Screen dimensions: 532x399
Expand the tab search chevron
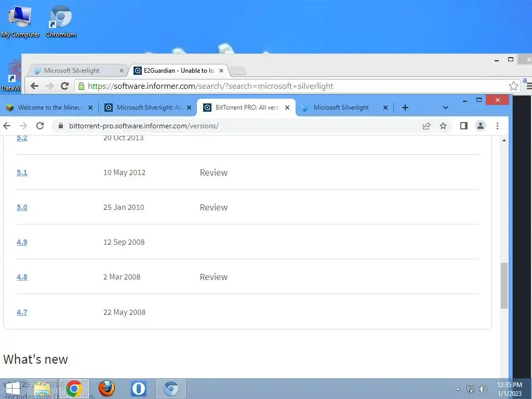pos(446,108)
